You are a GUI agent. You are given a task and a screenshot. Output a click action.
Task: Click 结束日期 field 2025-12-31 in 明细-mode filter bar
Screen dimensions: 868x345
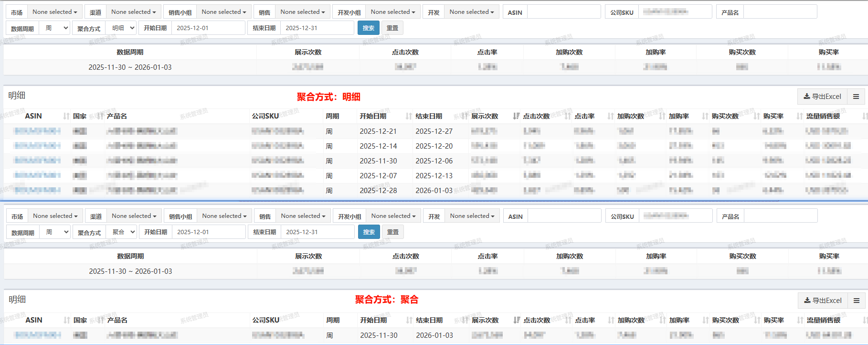coord(317,28)
